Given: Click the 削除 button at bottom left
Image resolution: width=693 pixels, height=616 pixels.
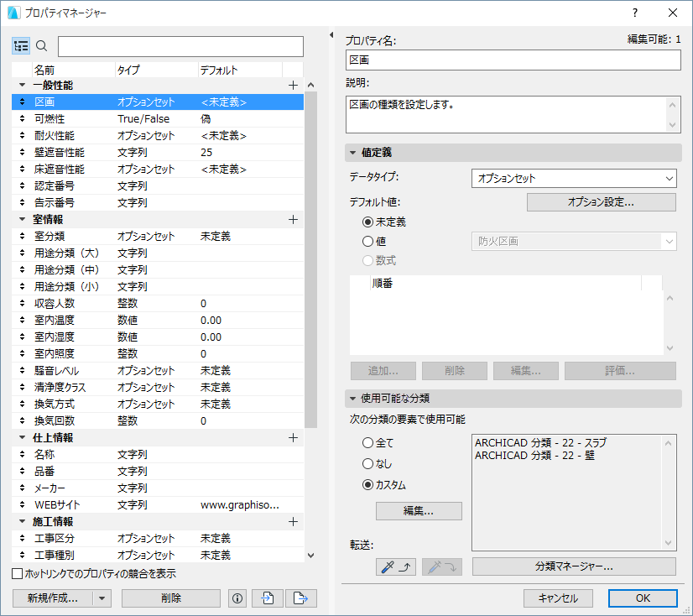Looking at the screenshot, I should [171, 598].
